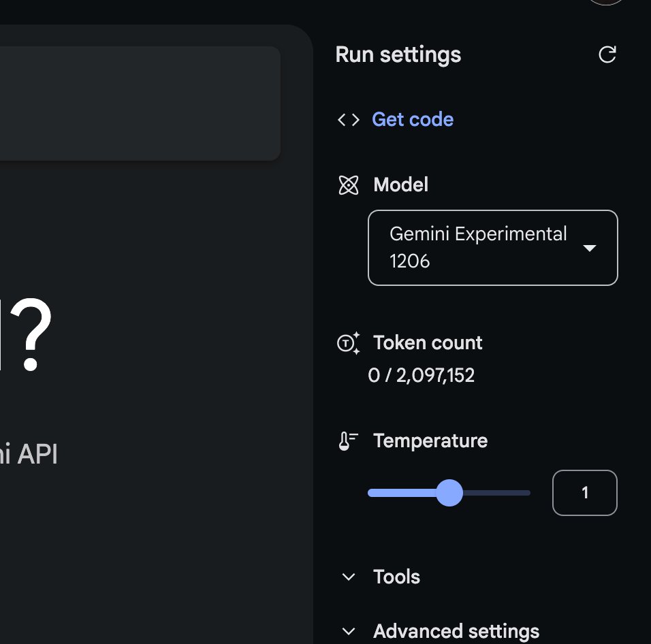Click the Temperature slider handle
This screenshot has height=644, width=651.
point(449,493)
